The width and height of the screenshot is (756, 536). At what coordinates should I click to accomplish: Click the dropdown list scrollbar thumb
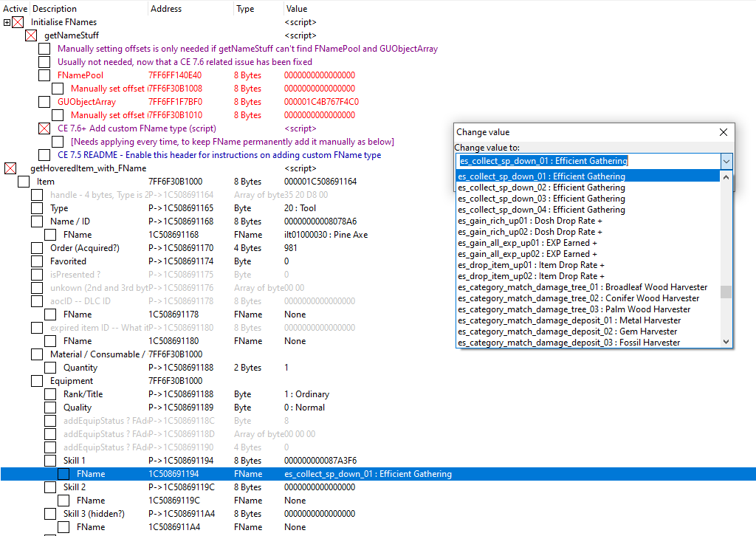pos(726,292)
